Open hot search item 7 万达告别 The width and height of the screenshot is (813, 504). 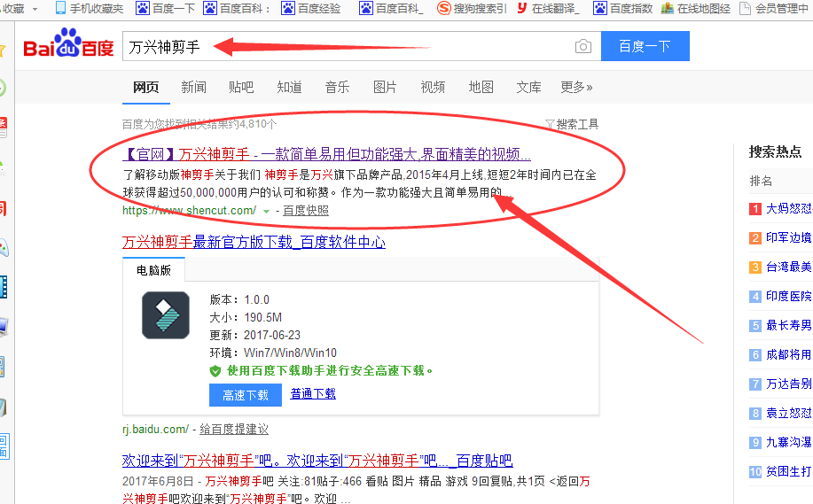point(788,384)
